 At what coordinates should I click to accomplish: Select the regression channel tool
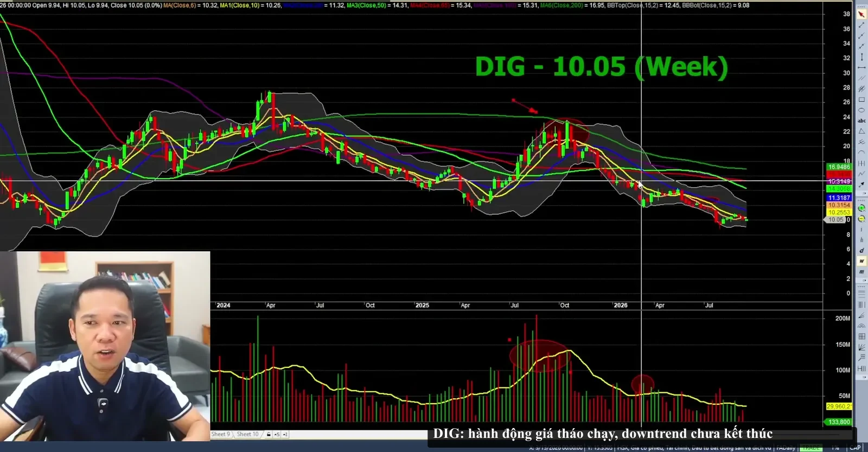pyautogui.click(x=861, y=89)
